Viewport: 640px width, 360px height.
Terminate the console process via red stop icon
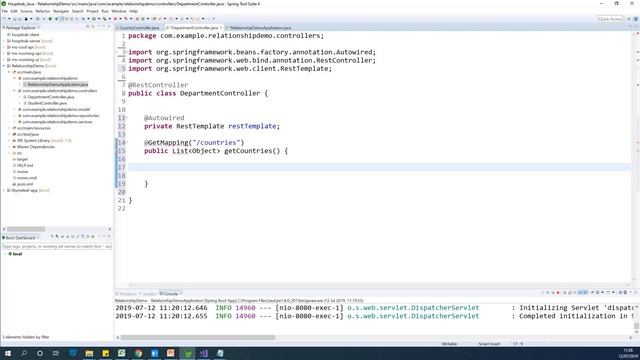pyautogui.click(x=558, y=293)
